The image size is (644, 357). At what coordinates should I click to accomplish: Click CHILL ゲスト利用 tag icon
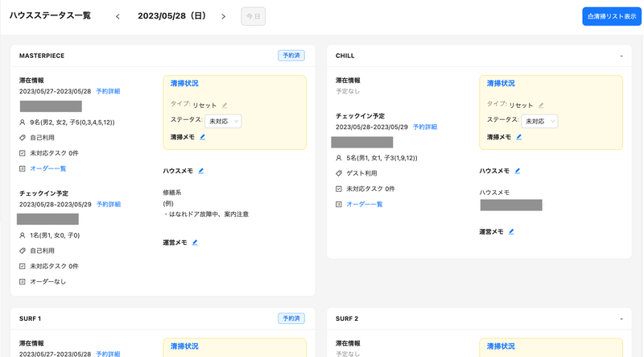[x=338, y=173]
